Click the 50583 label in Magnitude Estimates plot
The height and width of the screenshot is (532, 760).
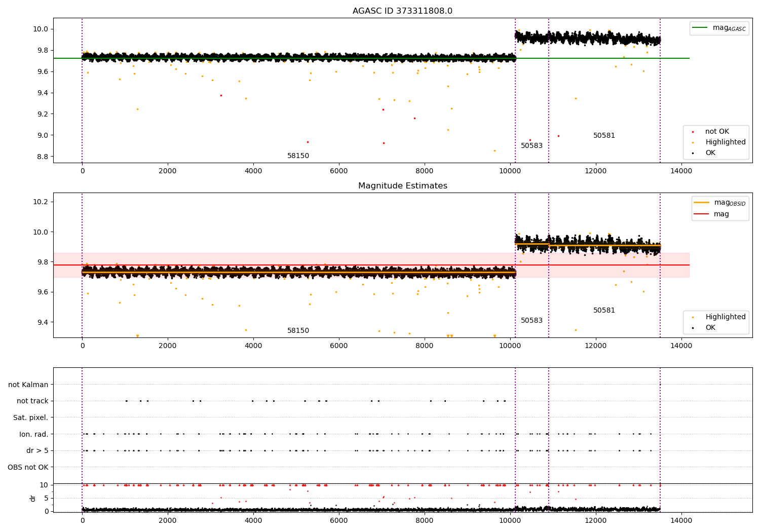pos(531,321)
